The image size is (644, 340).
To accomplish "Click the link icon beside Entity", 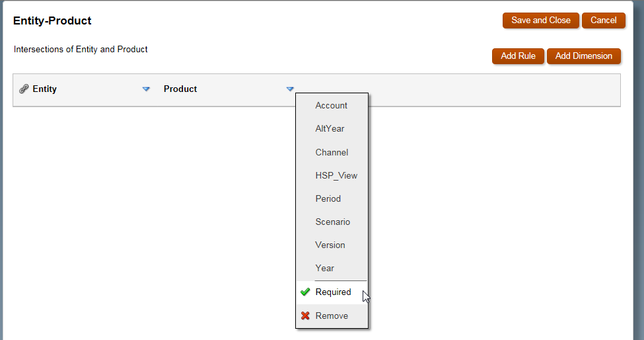I will (x=23, y=89).
